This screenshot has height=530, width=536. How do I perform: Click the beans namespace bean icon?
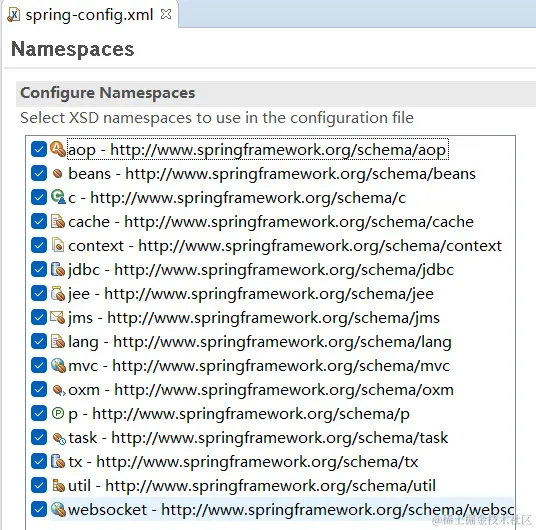click(x=58, y=174)
